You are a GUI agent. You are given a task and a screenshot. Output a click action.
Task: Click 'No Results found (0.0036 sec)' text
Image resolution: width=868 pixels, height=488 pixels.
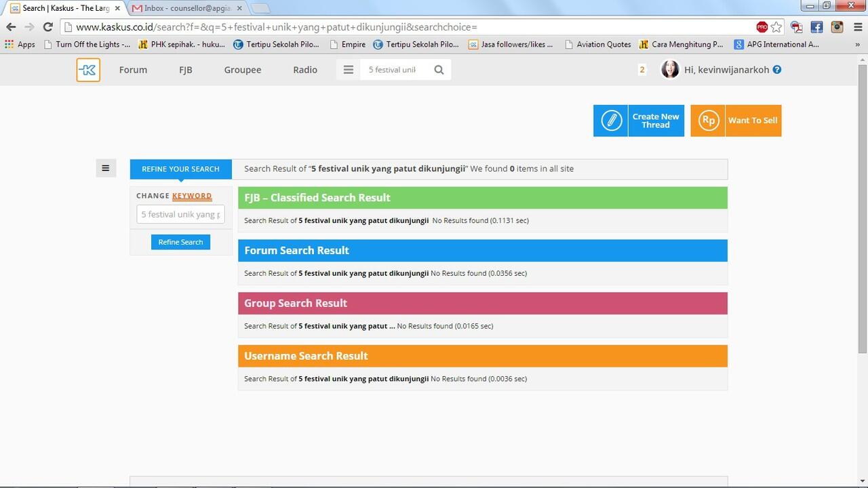479,379
